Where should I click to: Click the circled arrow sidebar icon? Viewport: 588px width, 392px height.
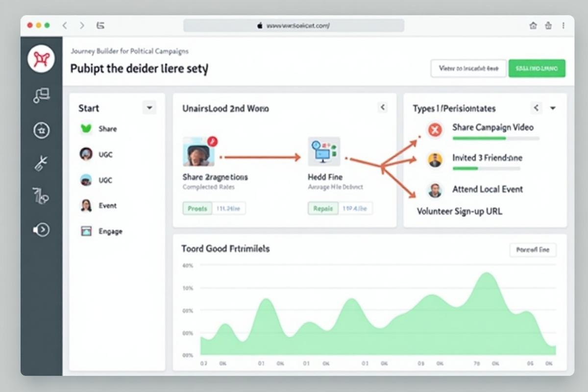click(42, 229)
